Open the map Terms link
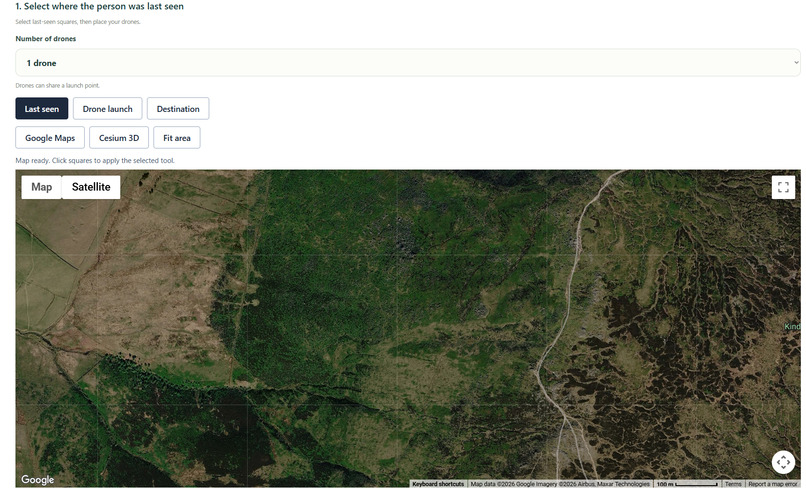806x488 pixels. point(733,484)
